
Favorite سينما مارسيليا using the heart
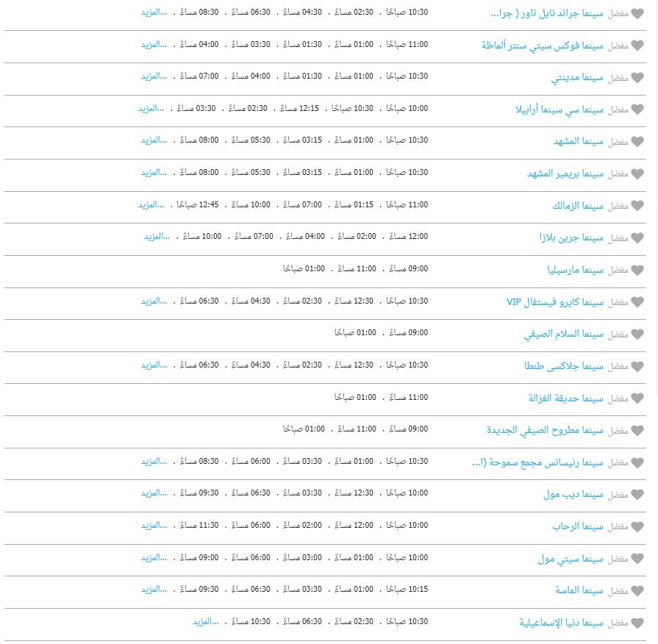click(637, 271)
